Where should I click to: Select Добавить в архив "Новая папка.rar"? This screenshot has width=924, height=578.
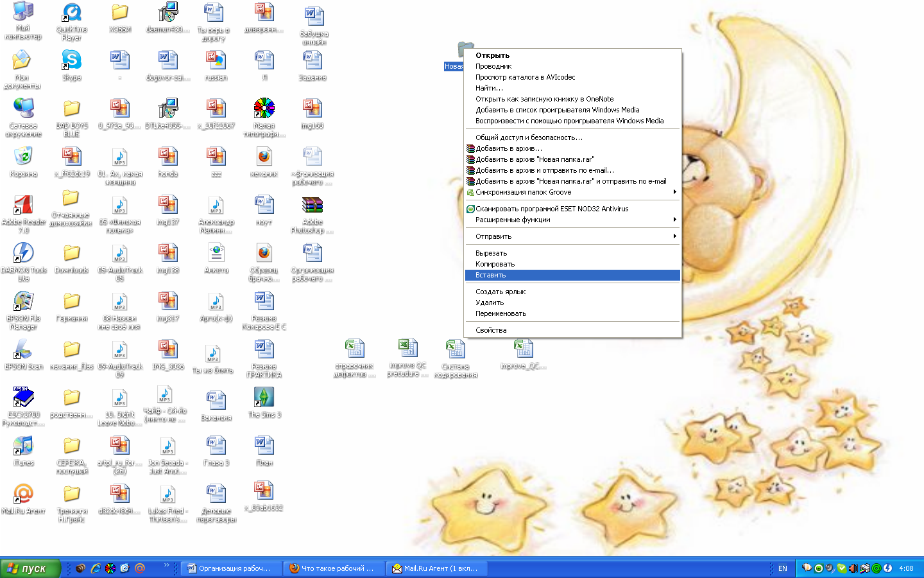point(572,159)
